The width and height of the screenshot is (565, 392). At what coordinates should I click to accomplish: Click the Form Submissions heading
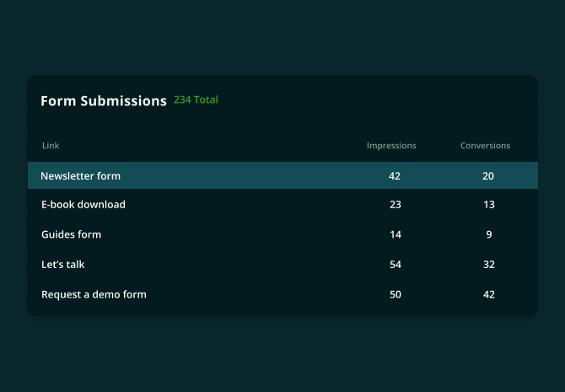point(104,101)
